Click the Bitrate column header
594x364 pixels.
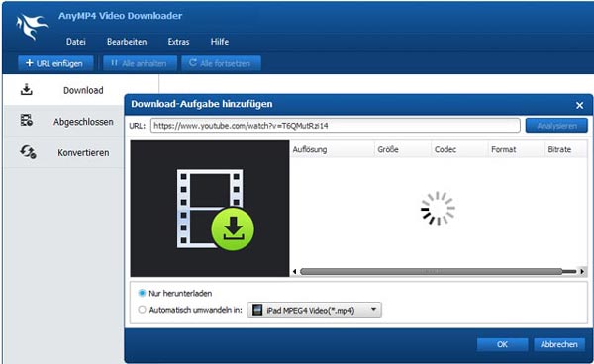[x=566, y=149]
